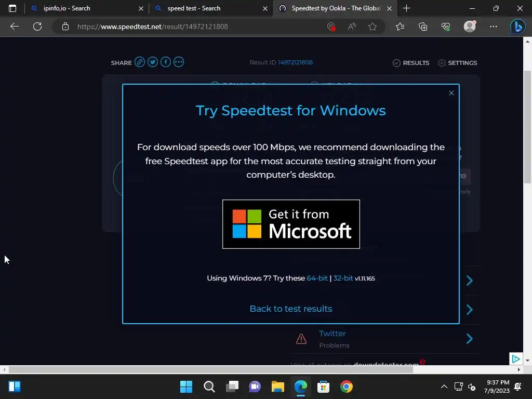Close the ipinfo.io search tab
Viewport: 532px width, 399px height.
point(141,8)
